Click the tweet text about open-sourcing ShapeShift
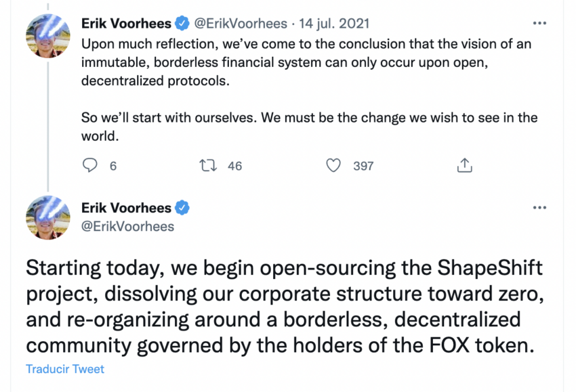This screenshot has width=576, height=392. click(x=284, y=306)
